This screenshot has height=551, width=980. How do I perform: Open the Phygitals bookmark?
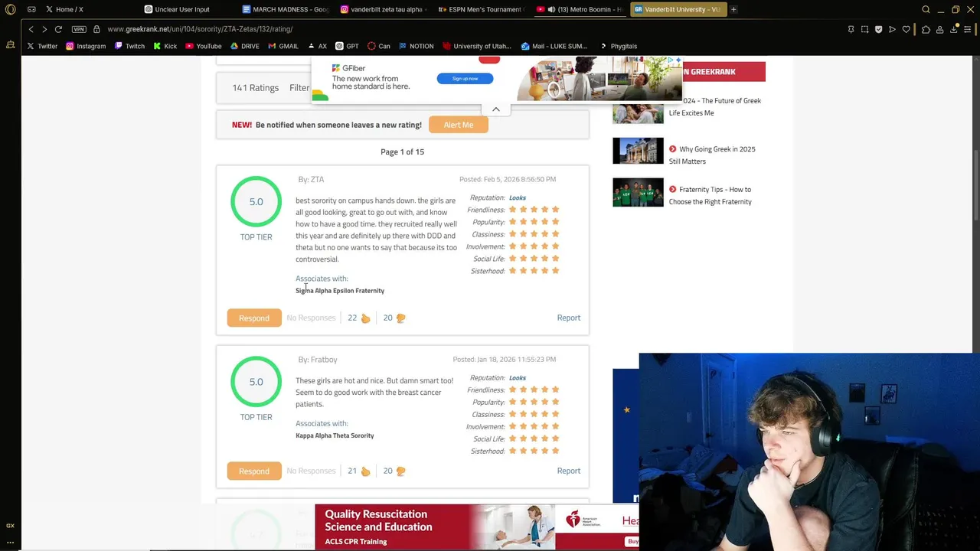click(x=618, y=46)
